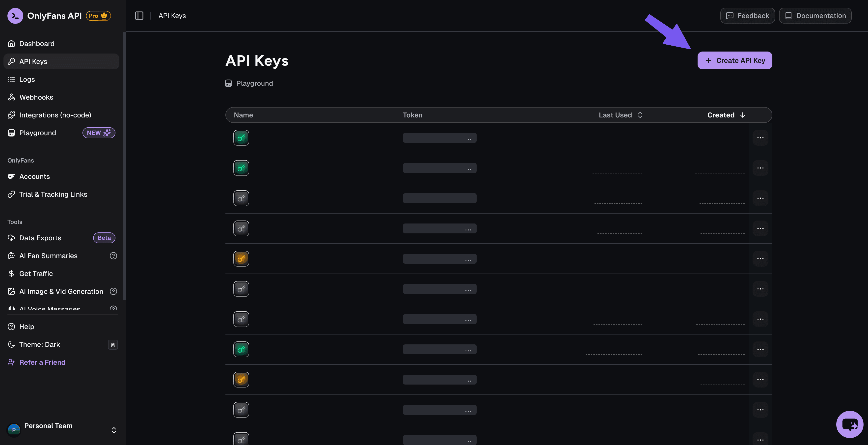868x445 pixels.
Task: Open first row's three-dot actions menu
Action: [x=760, y=138]
